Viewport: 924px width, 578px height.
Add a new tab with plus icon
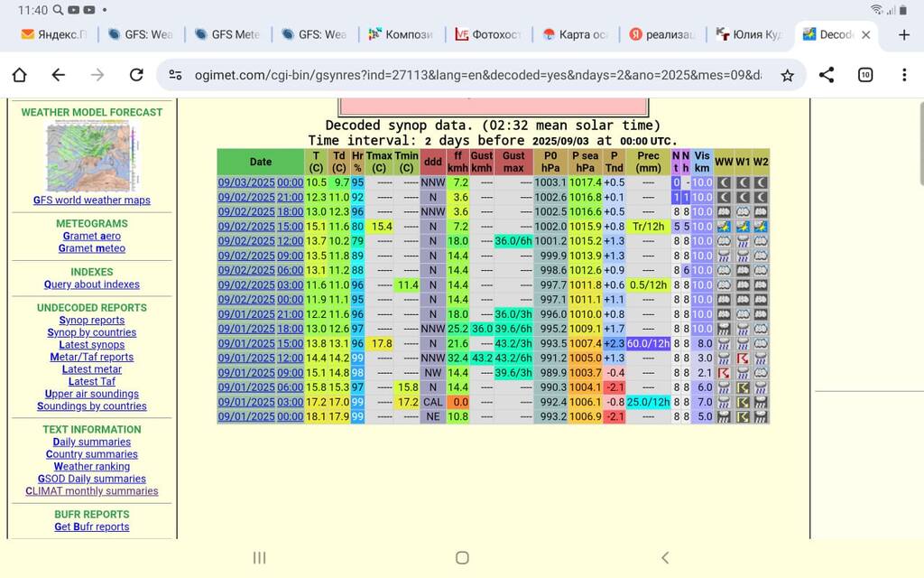point(904,34)
